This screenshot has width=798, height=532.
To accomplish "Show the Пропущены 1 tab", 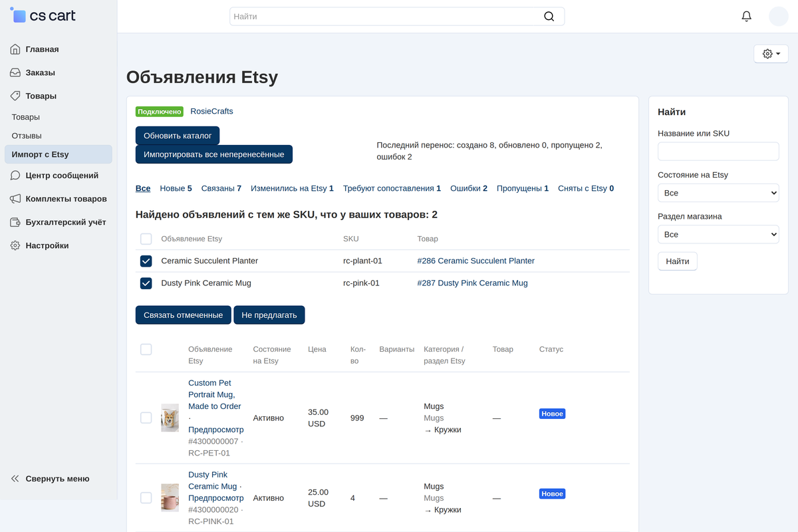I will (x=523, y=188).
